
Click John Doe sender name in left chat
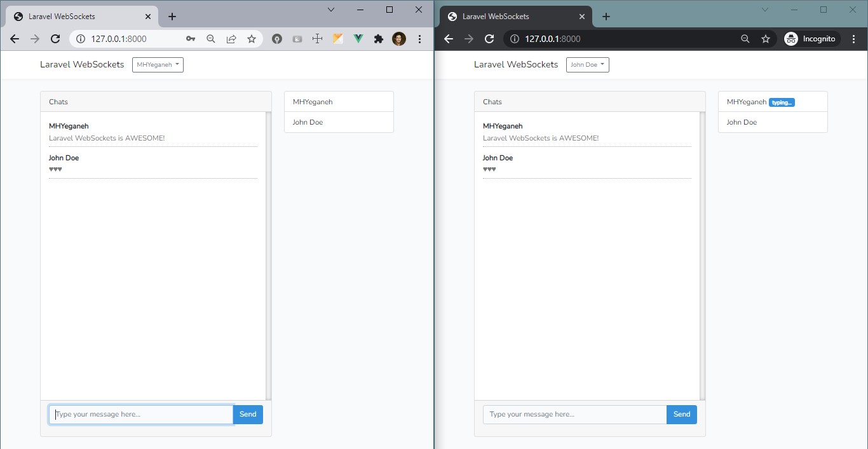pos(64,158)
